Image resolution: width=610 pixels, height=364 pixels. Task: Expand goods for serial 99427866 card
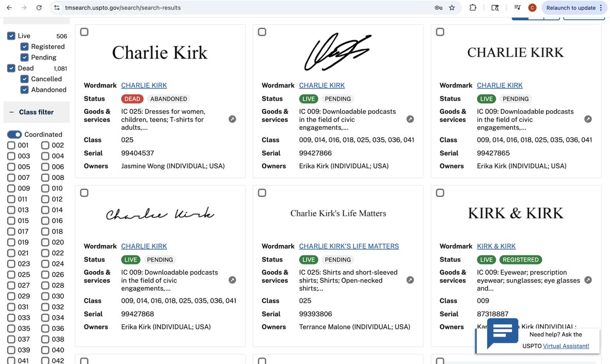pyautogui.click(x=410, y=119)
